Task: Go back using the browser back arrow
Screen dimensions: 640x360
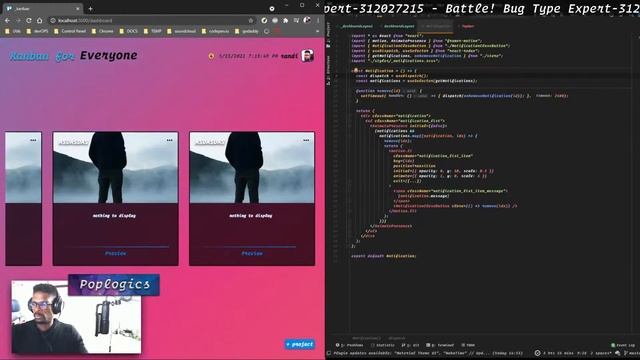Action: pos(7,20)
